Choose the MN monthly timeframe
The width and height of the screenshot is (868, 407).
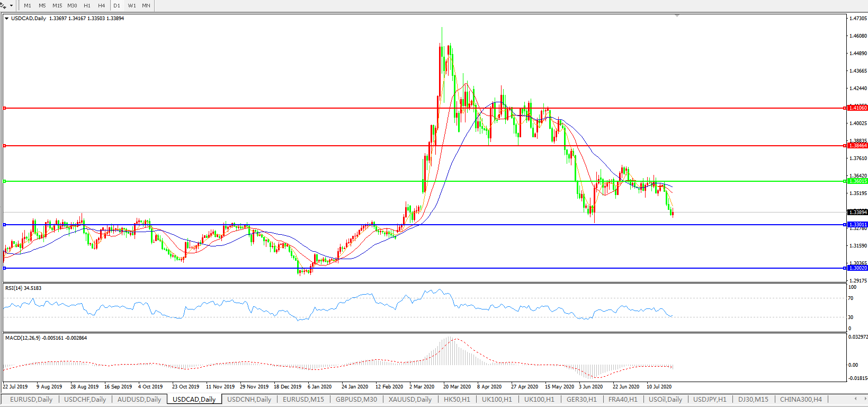coord(146,6)
